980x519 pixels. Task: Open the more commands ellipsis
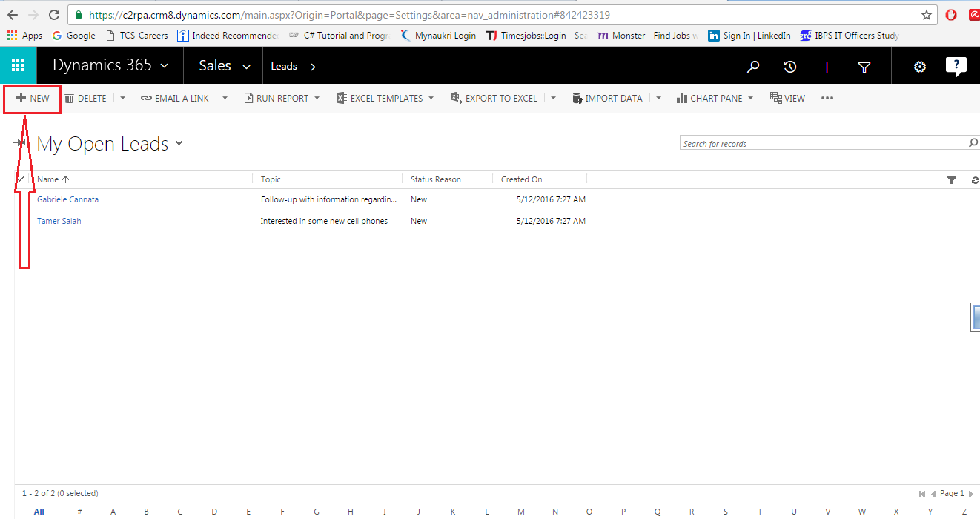tap(827, 98)
